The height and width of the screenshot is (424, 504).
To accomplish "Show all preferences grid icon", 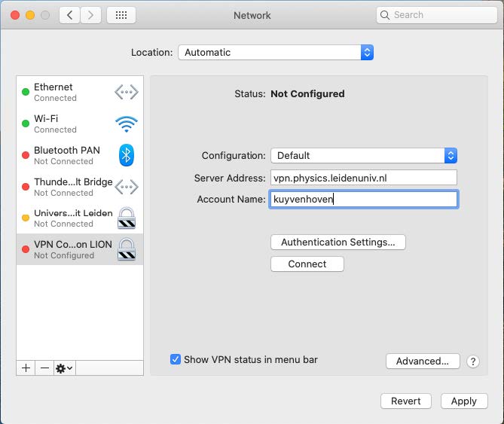I will pyautogui.click(x=121, y=15).
